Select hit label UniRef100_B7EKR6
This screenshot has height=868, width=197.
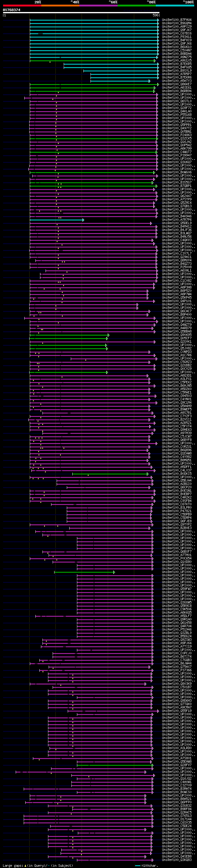pos(177,77)
